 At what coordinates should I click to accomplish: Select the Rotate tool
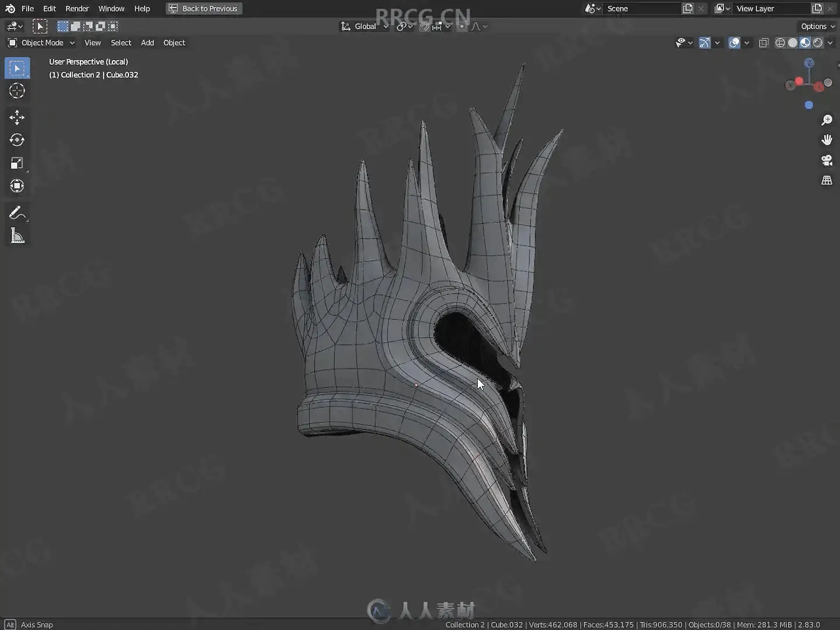17,140
